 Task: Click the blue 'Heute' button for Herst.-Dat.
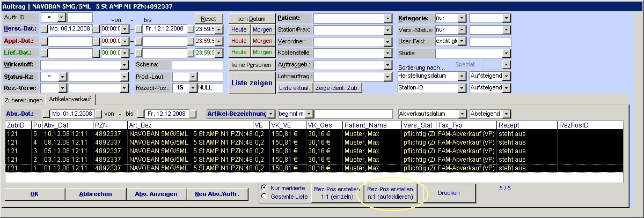click(x=239, y=29)
